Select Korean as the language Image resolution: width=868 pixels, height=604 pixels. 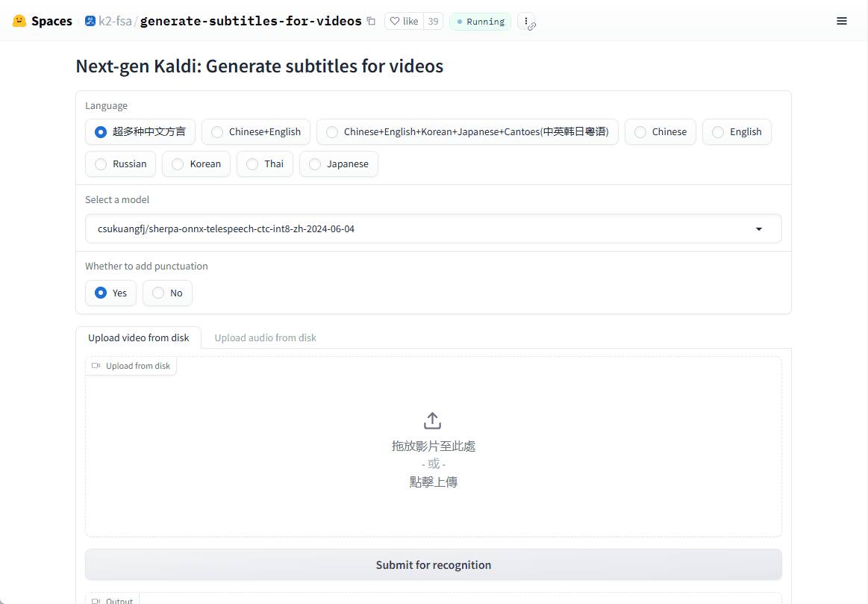(196, 164)
